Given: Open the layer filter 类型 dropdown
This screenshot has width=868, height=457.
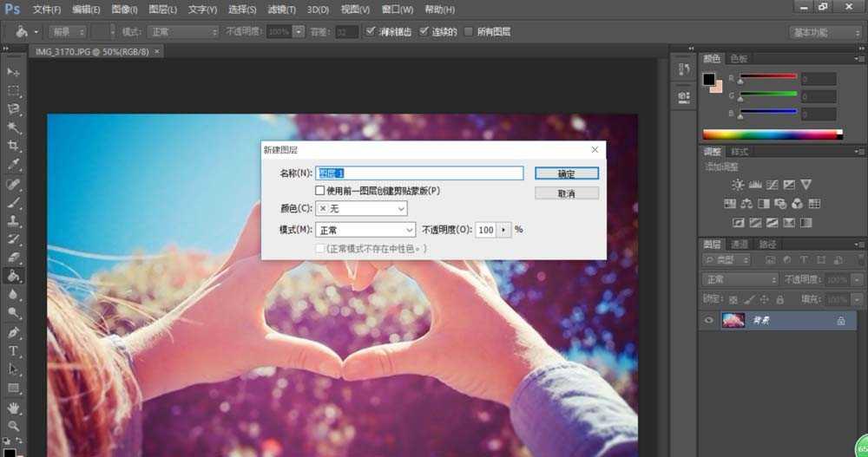Looking at the screenshot, I should pyautogui.click(x=727, y=259).
